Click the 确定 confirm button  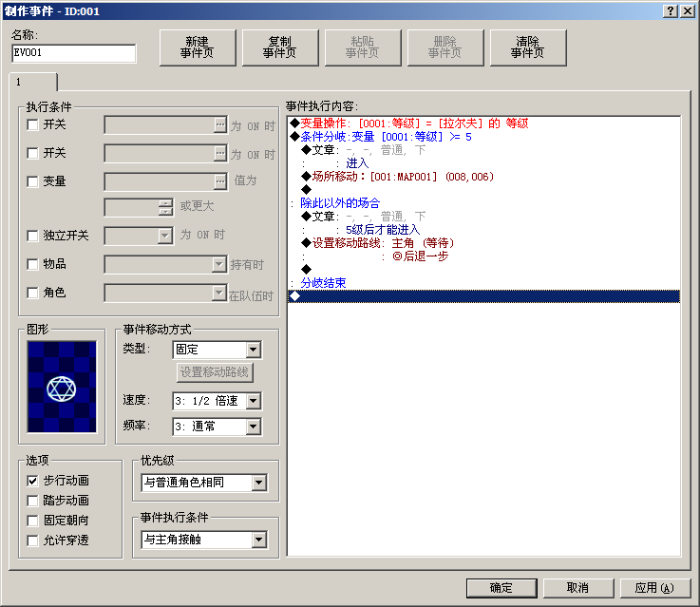[x=501, y=588]
